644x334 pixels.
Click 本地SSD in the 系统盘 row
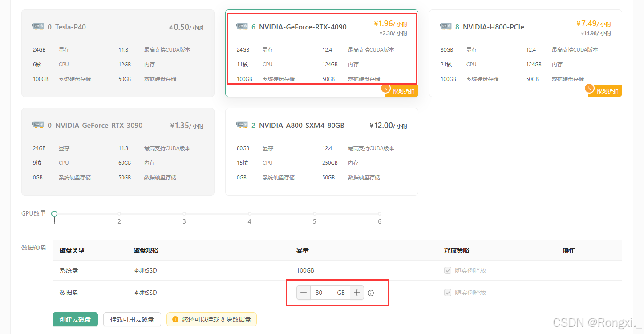coord(145,270)
